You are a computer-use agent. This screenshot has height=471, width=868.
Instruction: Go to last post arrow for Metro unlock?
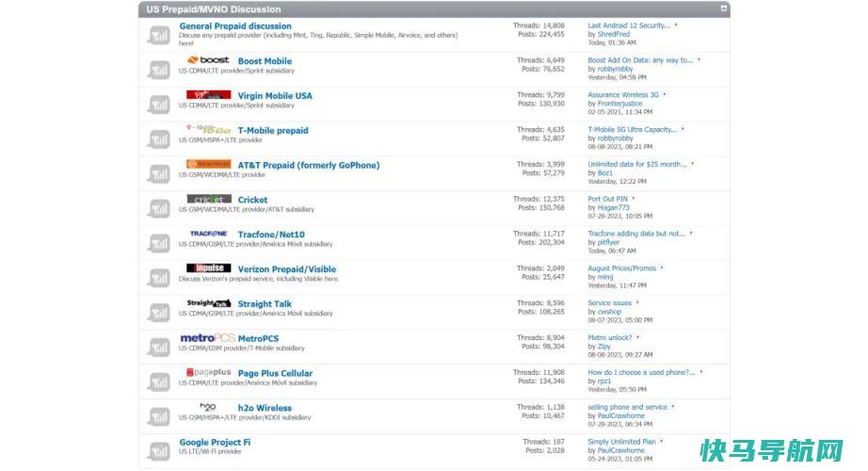[x=637, y=337]
